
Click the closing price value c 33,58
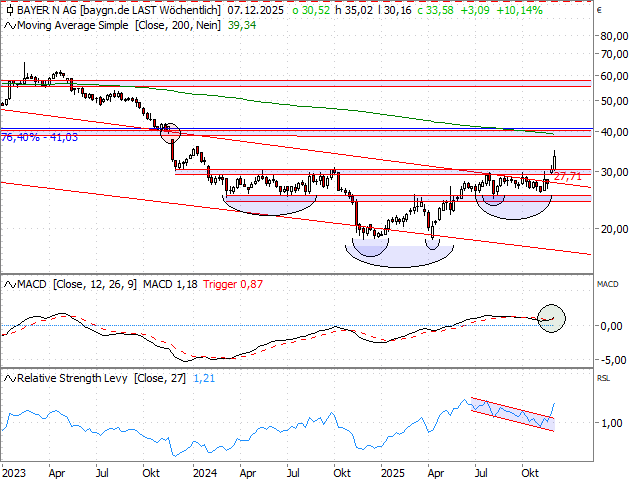pos(435,10)
